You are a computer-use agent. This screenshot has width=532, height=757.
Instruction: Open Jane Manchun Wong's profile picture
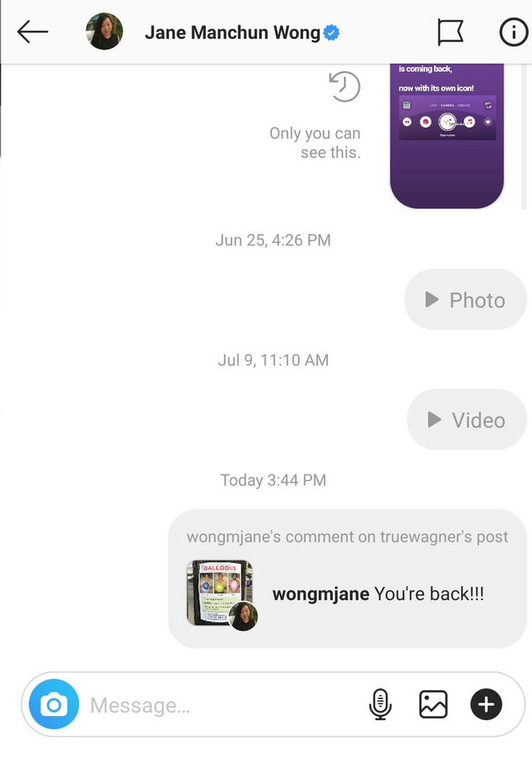[104, 31]
